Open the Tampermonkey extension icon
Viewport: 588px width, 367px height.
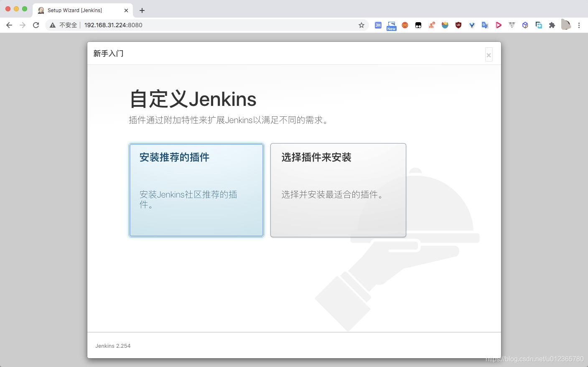418,25
